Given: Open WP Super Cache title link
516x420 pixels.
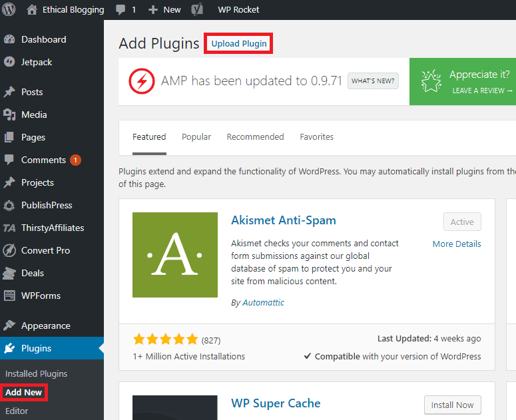Looking at the screenshot, I should click(276, 403).
